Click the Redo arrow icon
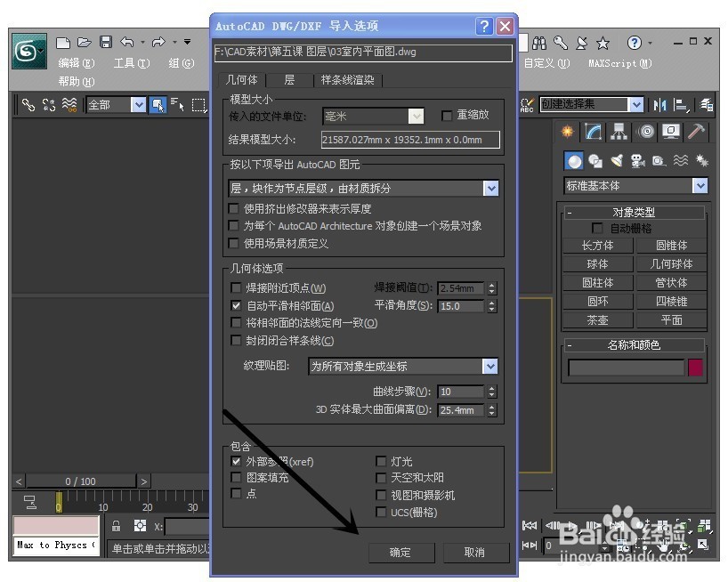Viewport: 728px width, 582px height. pos(158,42)
